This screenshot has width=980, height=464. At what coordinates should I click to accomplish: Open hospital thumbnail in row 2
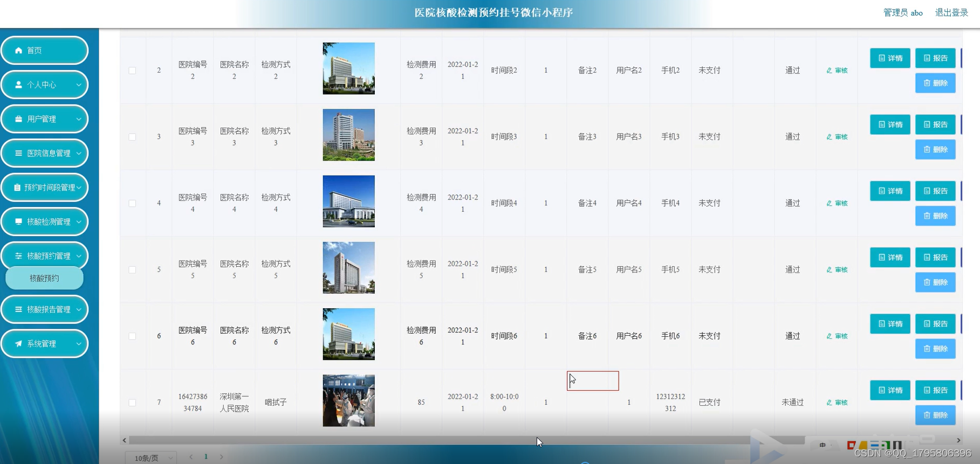click(348, 68)
